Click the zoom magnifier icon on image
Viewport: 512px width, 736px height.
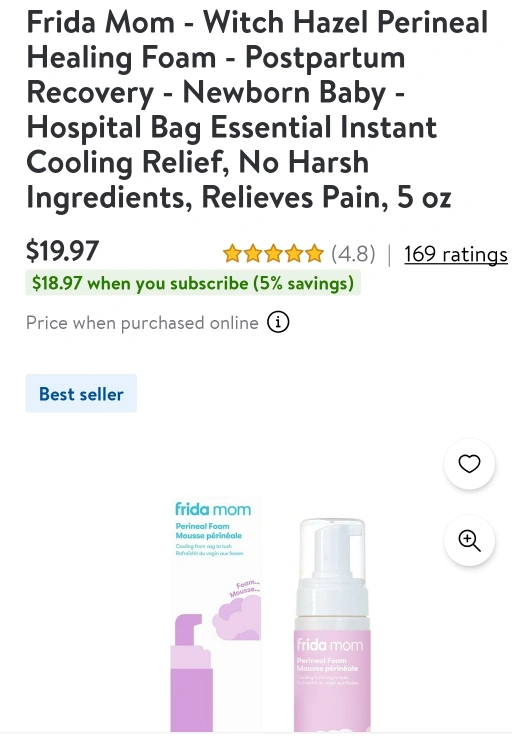[x=469, y=540]
